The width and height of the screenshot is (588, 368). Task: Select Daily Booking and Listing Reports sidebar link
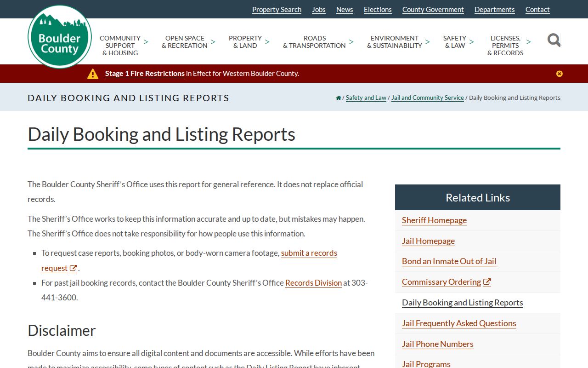463,303
